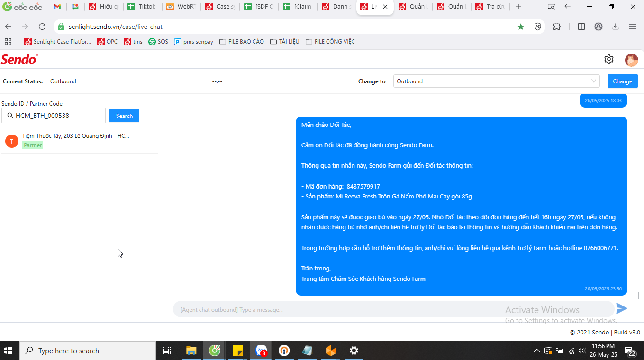Open FILE BÁO CÁO bookmark folder
Viewport: 644px width, 360px height.
pos(242,42)
